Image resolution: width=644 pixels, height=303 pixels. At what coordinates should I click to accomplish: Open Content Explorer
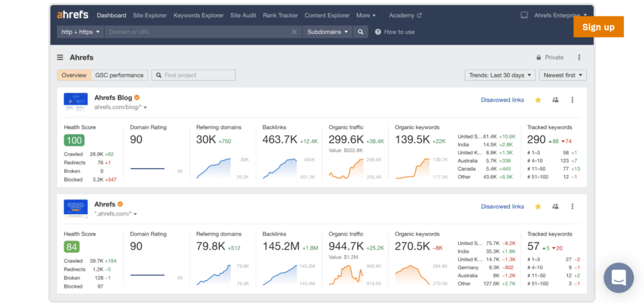click(x=327, y=15)
